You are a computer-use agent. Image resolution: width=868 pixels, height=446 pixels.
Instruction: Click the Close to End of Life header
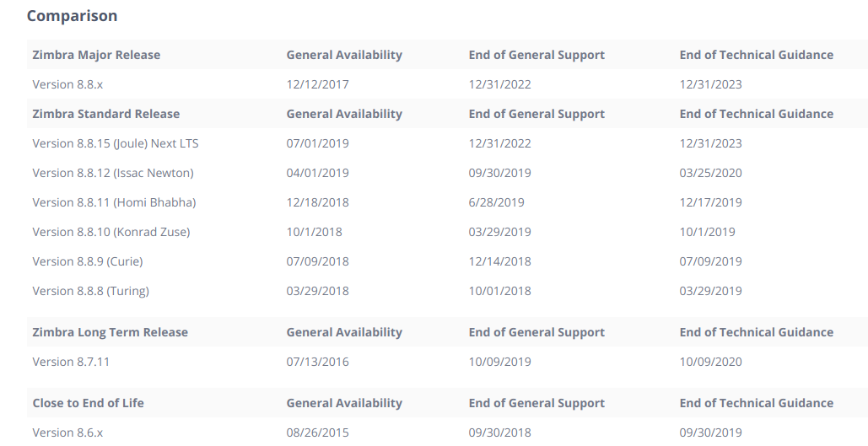point(88,403)
